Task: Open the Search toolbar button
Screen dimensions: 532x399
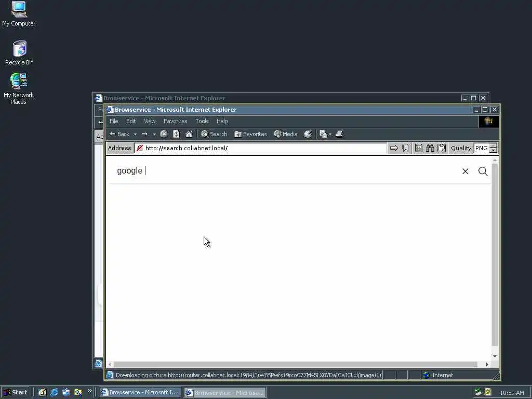Action: coord(214,134)
